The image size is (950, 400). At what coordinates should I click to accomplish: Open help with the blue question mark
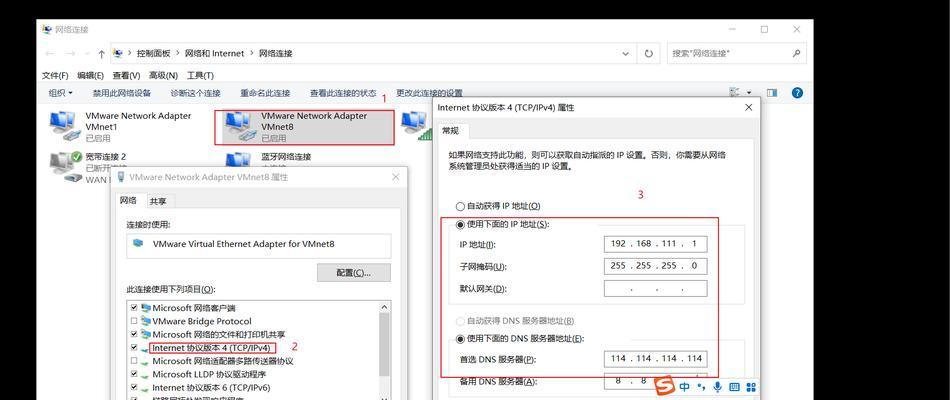[x=797, y=93]
